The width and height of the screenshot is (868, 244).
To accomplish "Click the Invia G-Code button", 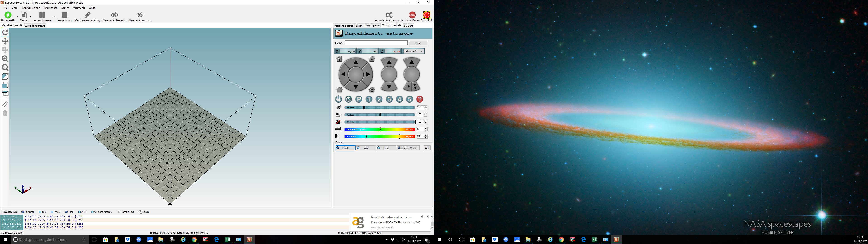I will [418, 43].
